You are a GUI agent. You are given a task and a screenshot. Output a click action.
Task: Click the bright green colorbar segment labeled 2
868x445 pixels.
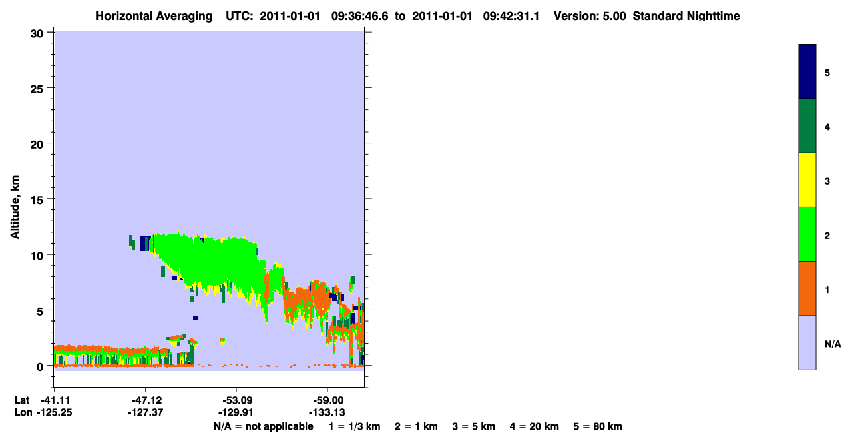[807, 234]
